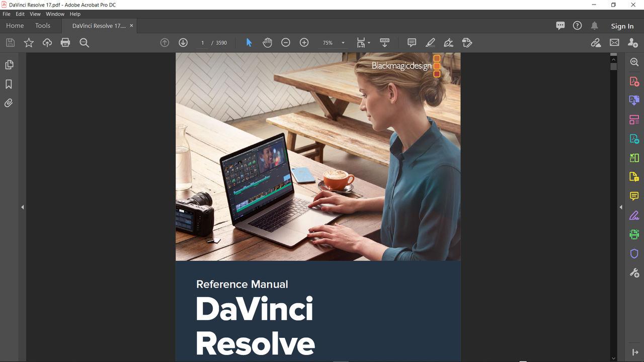The image size is (644, 362).
Task: Select the Highlight text tool
Action: (430, 43)
